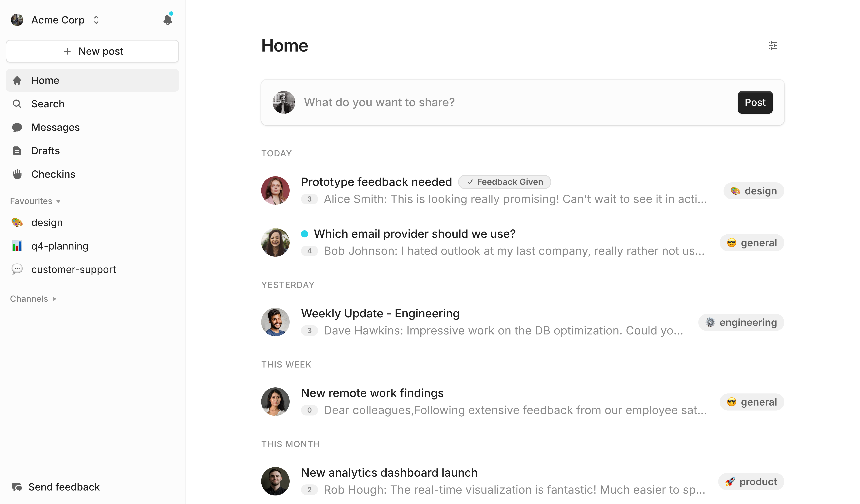Click the New post button
This screenshot has height=504, width=860.
coord(92,51)
